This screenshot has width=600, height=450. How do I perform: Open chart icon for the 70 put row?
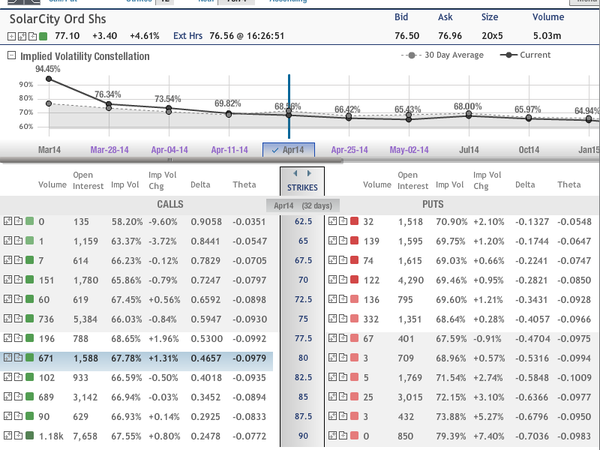click(x=333, y=280)
